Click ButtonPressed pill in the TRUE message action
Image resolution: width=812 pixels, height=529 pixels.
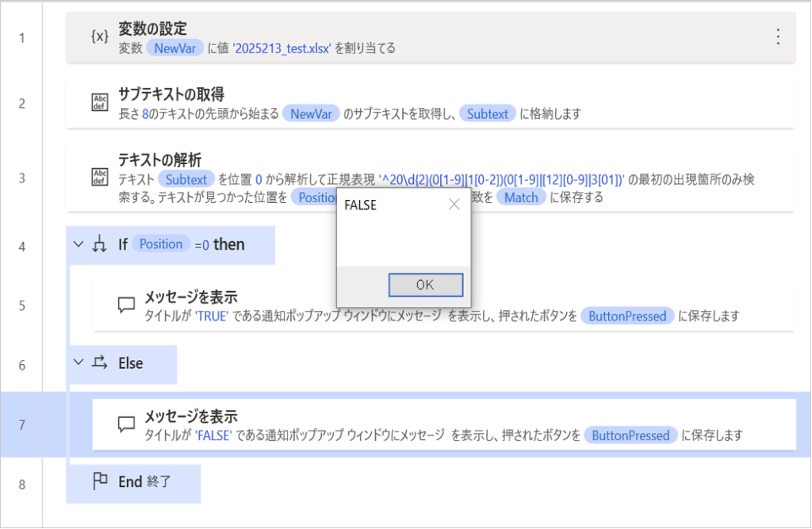point(628,316)
